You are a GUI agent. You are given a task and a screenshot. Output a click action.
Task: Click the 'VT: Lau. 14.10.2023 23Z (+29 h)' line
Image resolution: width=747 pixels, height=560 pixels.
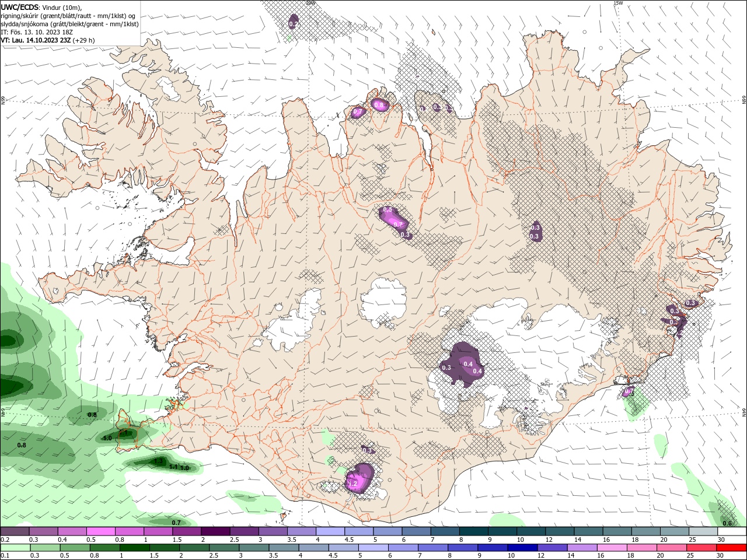click(x=48, y=40)
